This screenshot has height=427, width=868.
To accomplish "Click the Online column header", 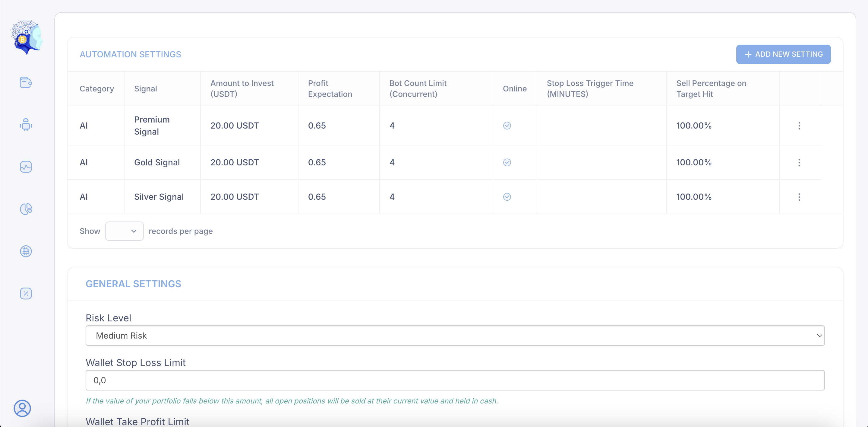I will 515,89.
